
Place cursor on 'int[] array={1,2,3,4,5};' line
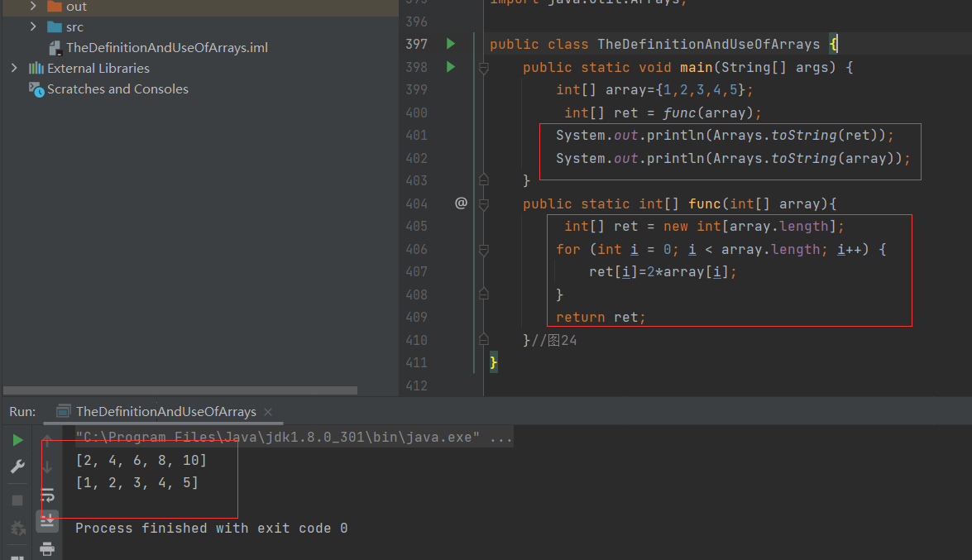654,90
